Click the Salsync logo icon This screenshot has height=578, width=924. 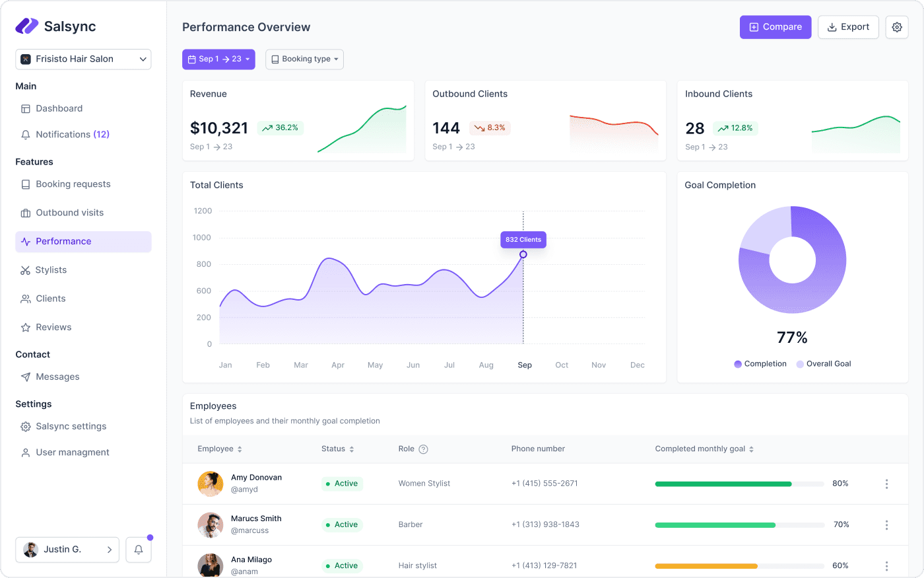click(x=27, y=26)
